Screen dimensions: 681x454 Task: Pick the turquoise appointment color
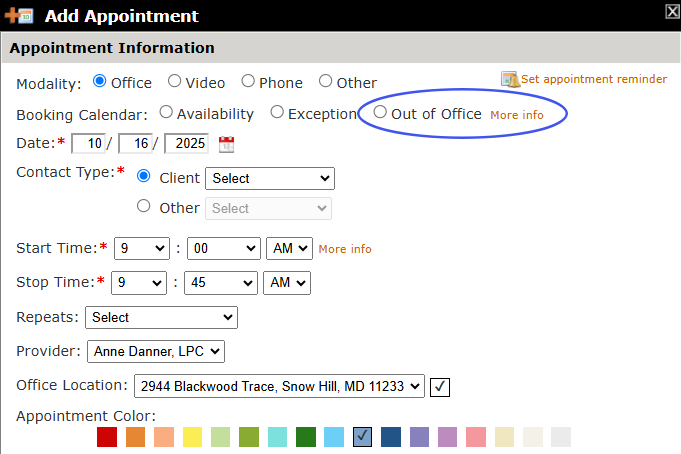278,437
